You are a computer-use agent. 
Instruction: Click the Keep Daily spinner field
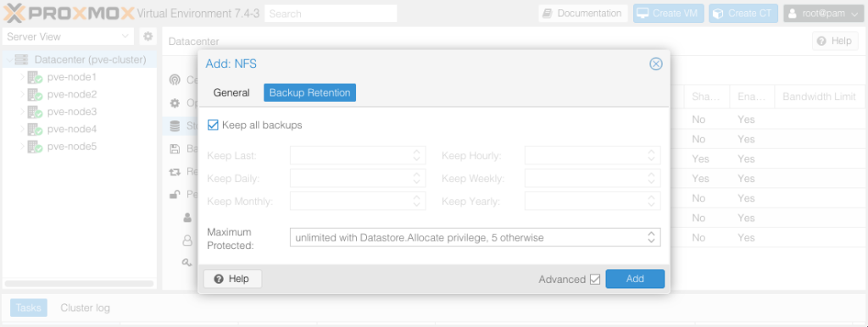358,178
